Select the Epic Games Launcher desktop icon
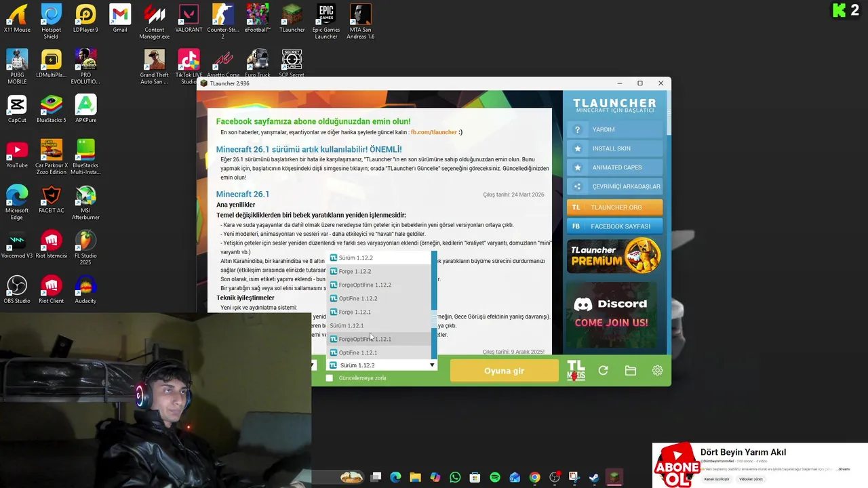 coord(326,22)
